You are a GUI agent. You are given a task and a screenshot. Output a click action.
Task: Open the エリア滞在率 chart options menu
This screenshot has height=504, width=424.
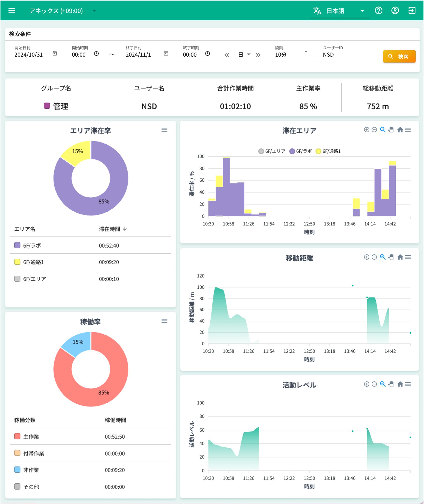click(165, 130)
